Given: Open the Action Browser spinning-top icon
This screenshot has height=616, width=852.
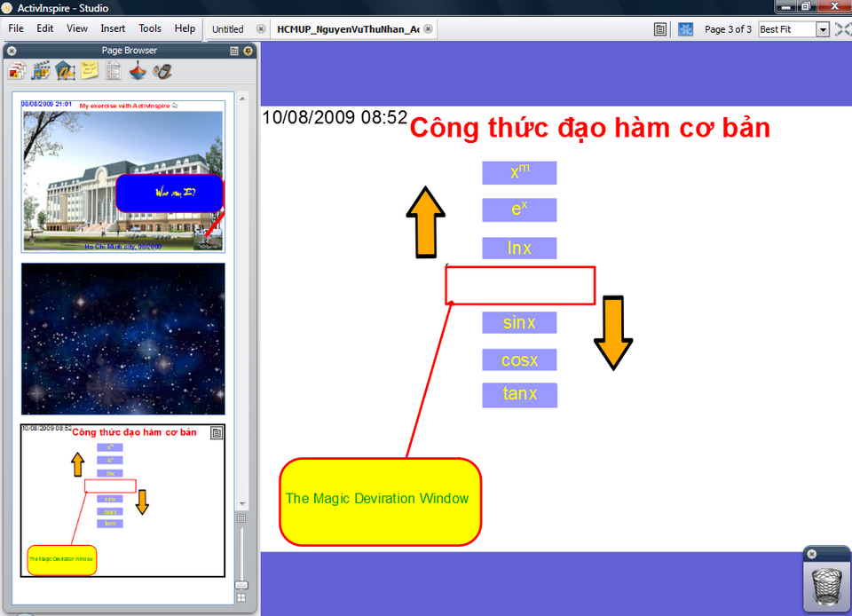Looking at the screenshot, I should tap(138, 71).
